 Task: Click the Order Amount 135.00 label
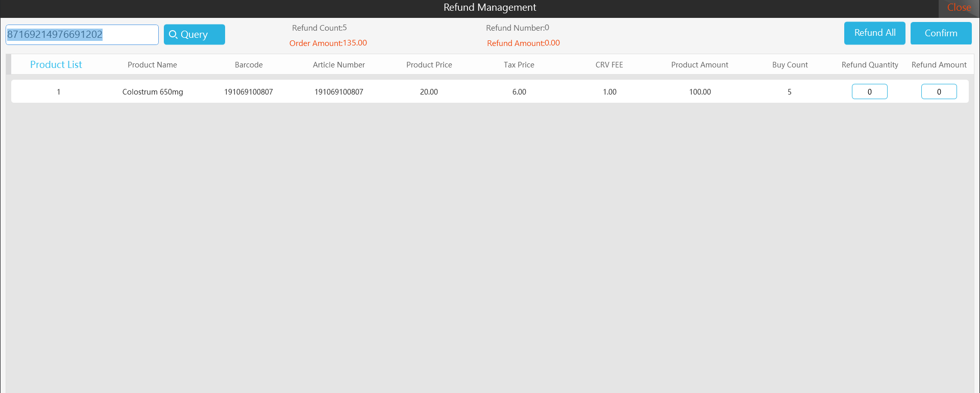point(328,43)
